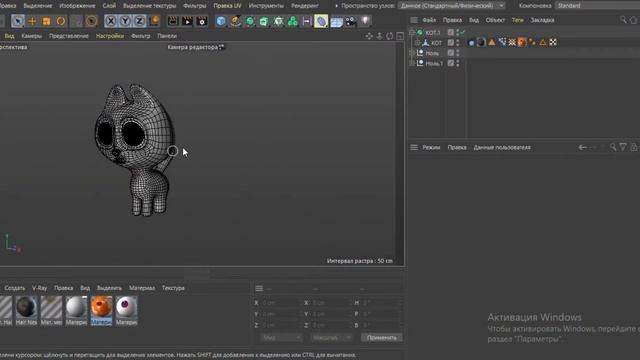Toggle visibility dots for КОТ.1
Image resolution: width=640 pixels, height=360 pixels.
click(x=458, y=32)
